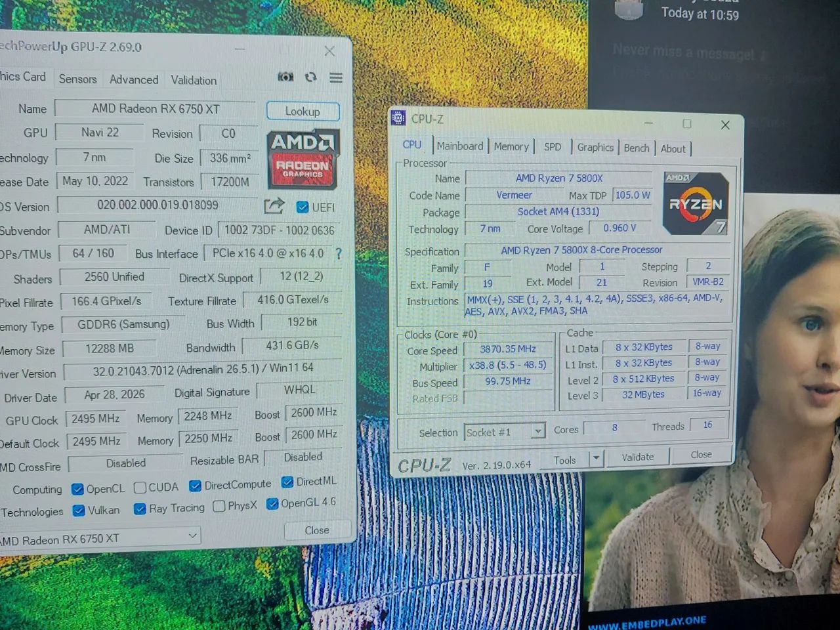Click the Cores 8 field in CPU-Z
The image size is (840, 630).
(x=614, y=427)
